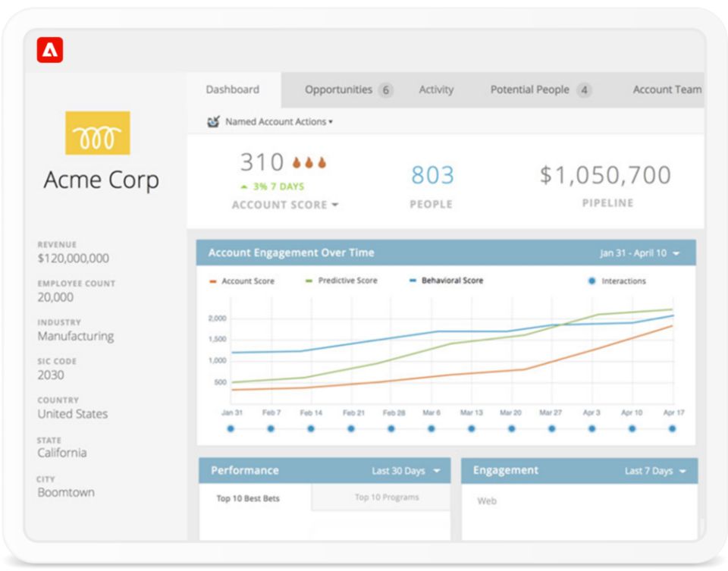Expand the Last 30 Days filter in Performance
This screenshot has width=728, height=571.
[x=403, y=470]
